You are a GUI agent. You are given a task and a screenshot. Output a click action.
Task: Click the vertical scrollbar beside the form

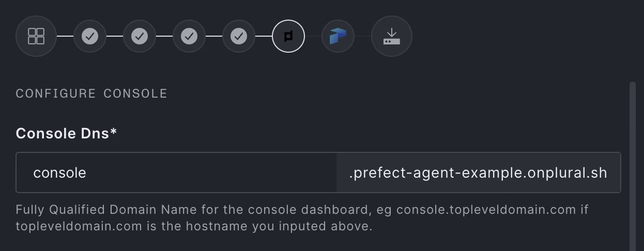click(x=633, y=165)
